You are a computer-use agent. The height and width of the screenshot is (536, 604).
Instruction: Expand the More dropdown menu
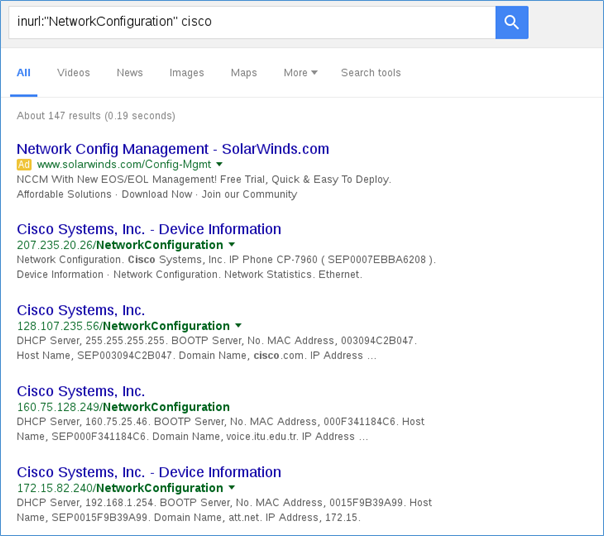tap(300, 73)
